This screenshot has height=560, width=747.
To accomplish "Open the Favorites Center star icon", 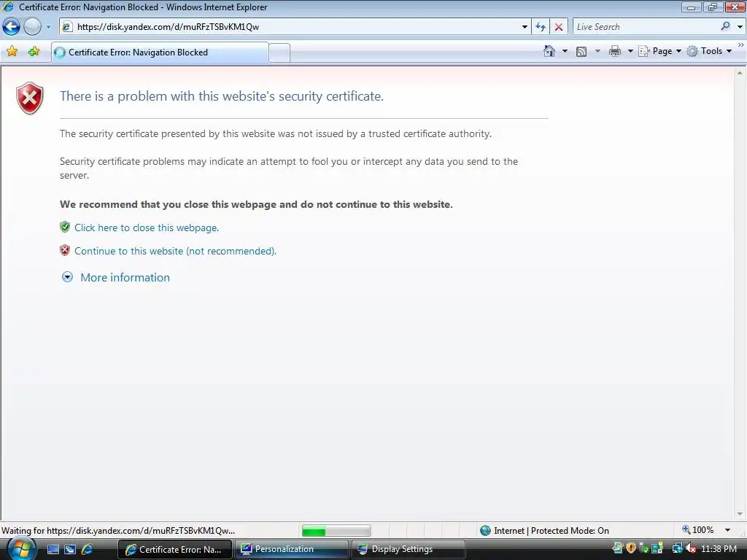I will coord(12,52).
